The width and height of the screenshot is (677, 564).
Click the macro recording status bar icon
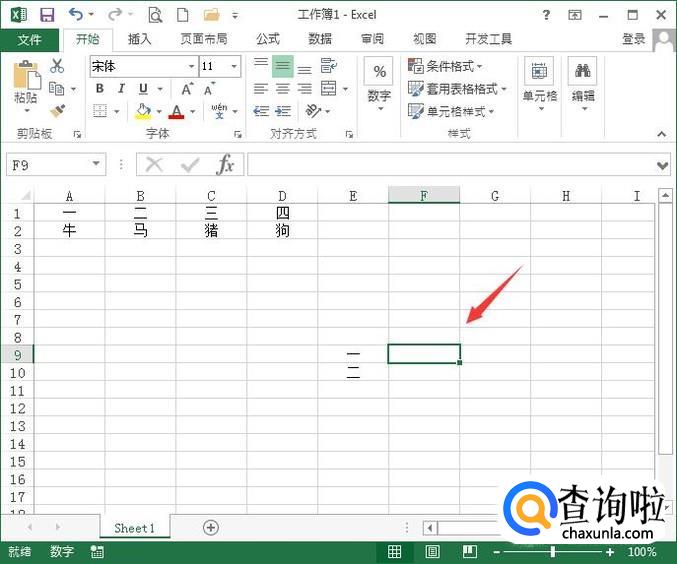tap(97, 551)
